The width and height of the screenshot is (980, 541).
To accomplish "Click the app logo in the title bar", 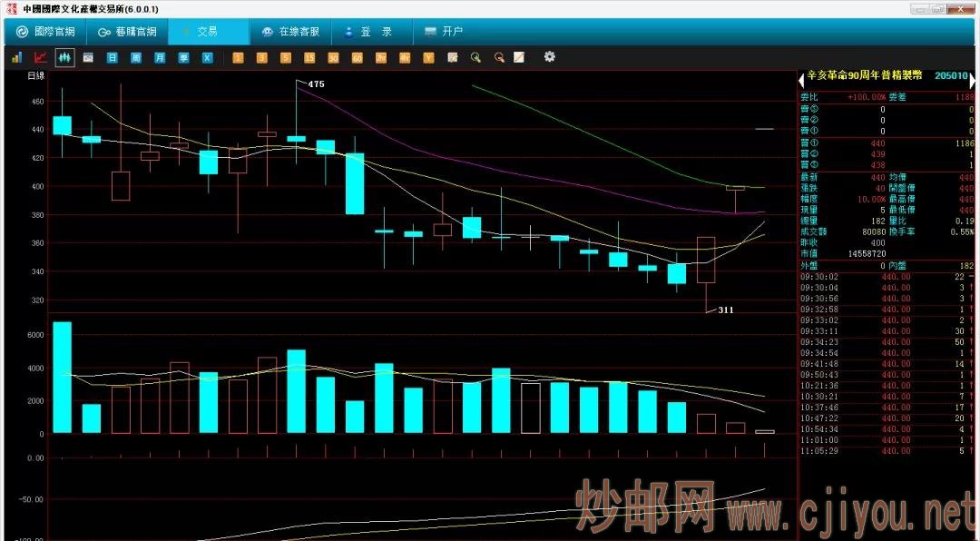I will (x=12, y=9).
